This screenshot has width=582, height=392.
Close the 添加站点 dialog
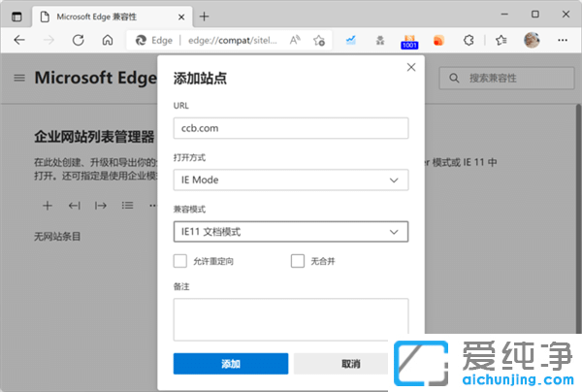point(411,67)
